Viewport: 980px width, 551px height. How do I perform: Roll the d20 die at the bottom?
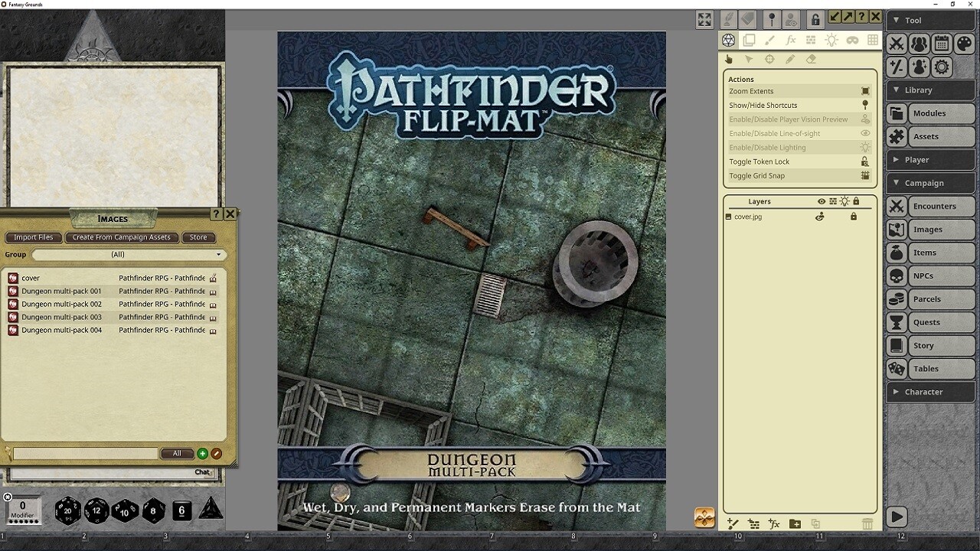(x=65, y=511)
